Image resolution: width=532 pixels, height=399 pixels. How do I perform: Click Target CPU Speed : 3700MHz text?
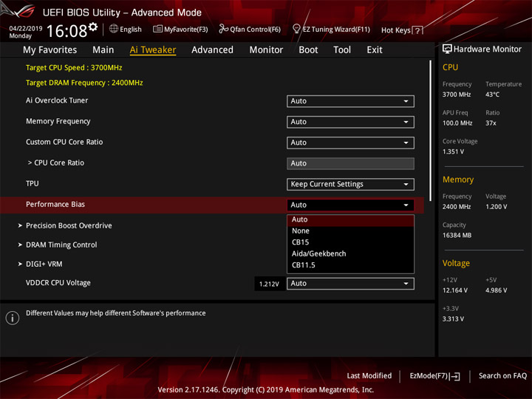(74, 67)
